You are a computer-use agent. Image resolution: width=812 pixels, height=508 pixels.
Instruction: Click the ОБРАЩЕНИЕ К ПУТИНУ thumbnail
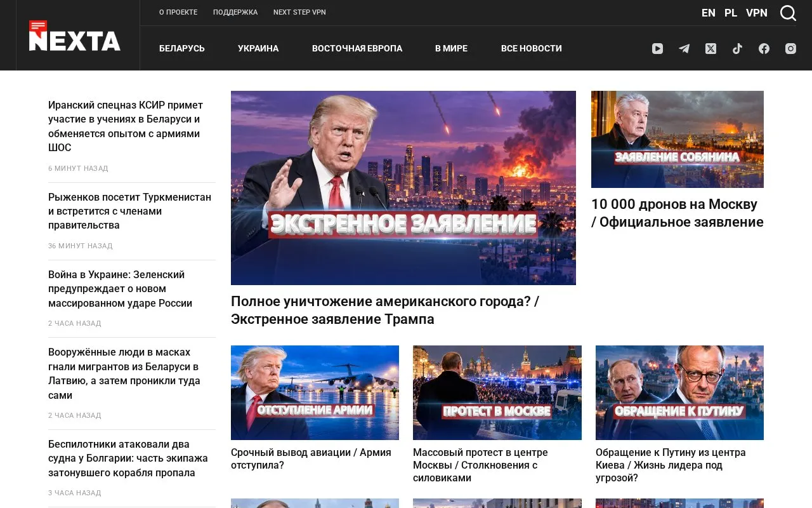tap(679, 392)
